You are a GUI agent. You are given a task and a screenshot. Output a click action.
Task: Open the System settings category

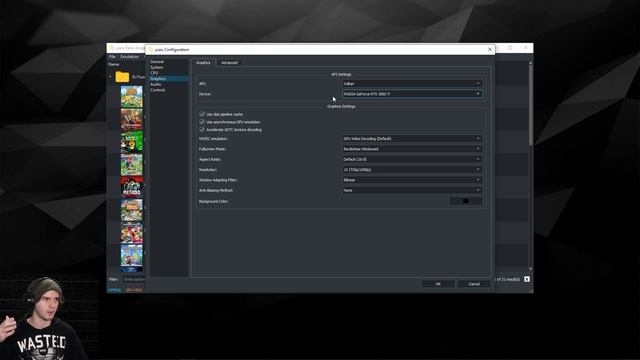(157, 67)
